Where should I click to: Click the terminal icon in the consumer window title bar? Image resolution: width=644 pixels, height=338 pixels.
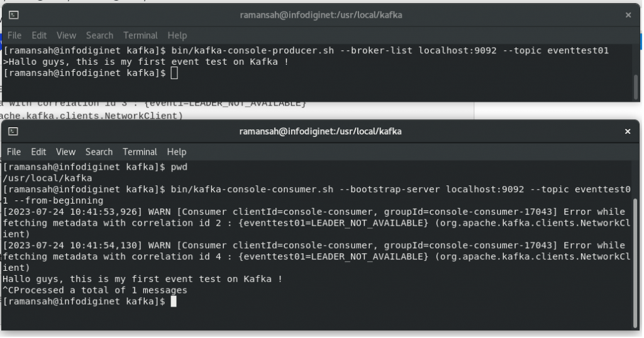pyautogui.click(x=13, y=131)
